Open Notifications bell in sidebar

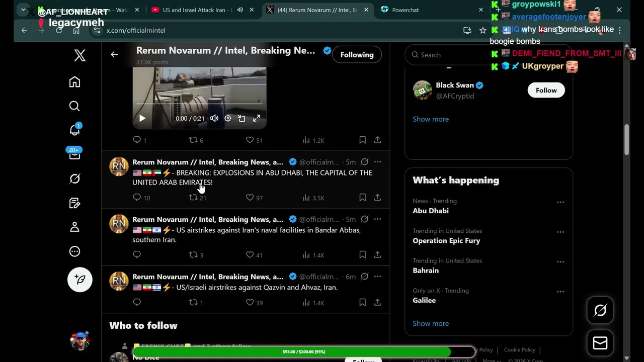tap(74, 130)
